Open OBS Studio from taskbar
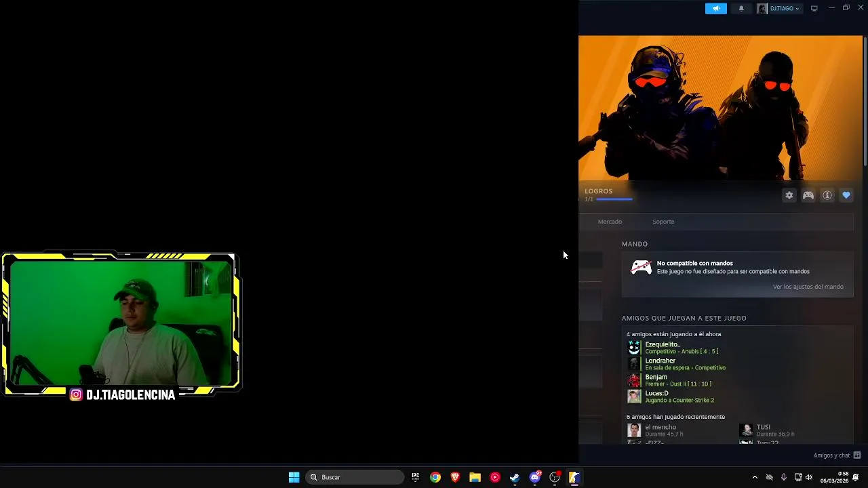 [555, 477]
